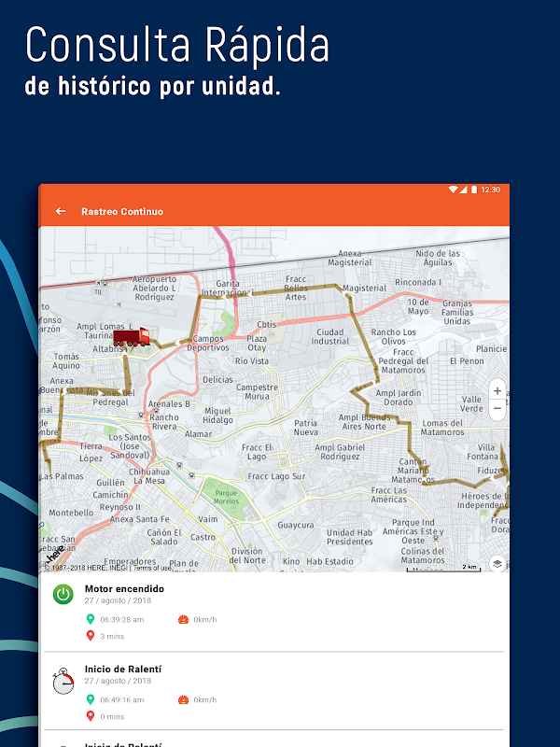Click the Plaza Otay label on the map
This screenshot has width=560, height=747.
[x=257, y=343]
